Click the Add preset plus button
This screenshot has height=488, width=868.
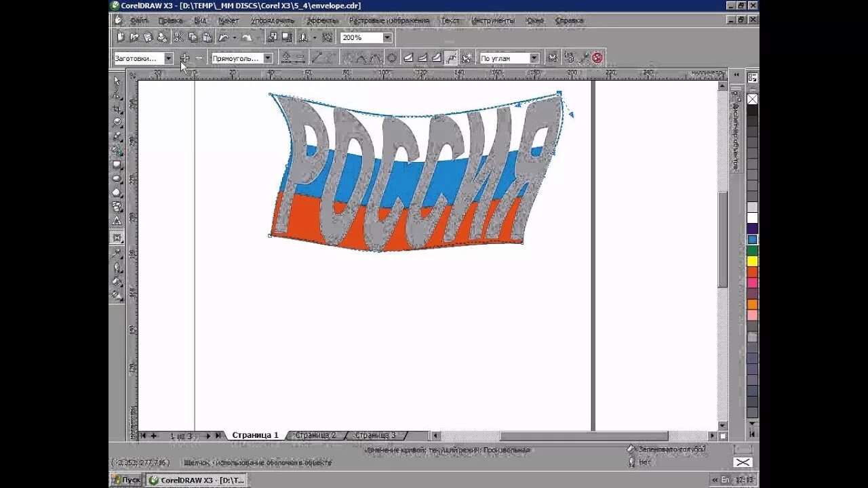(184, 58)
